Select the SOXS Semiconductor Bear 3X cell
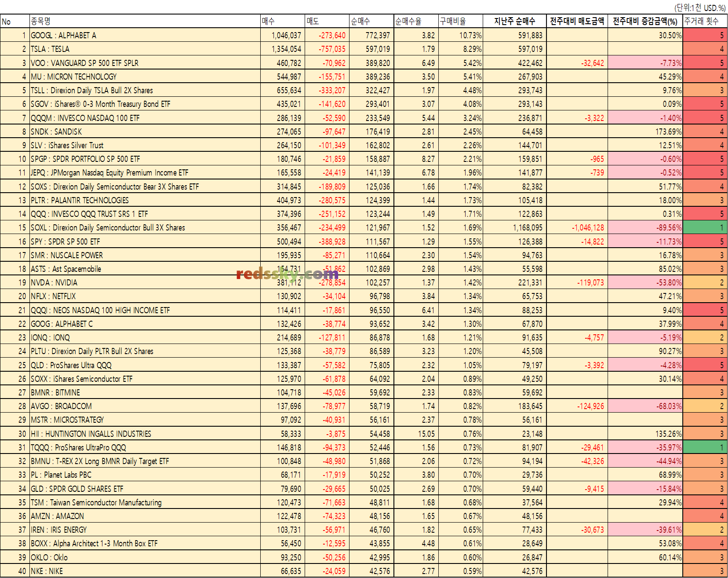The height and width of the screenshot is (578, 728). [145, 187]
